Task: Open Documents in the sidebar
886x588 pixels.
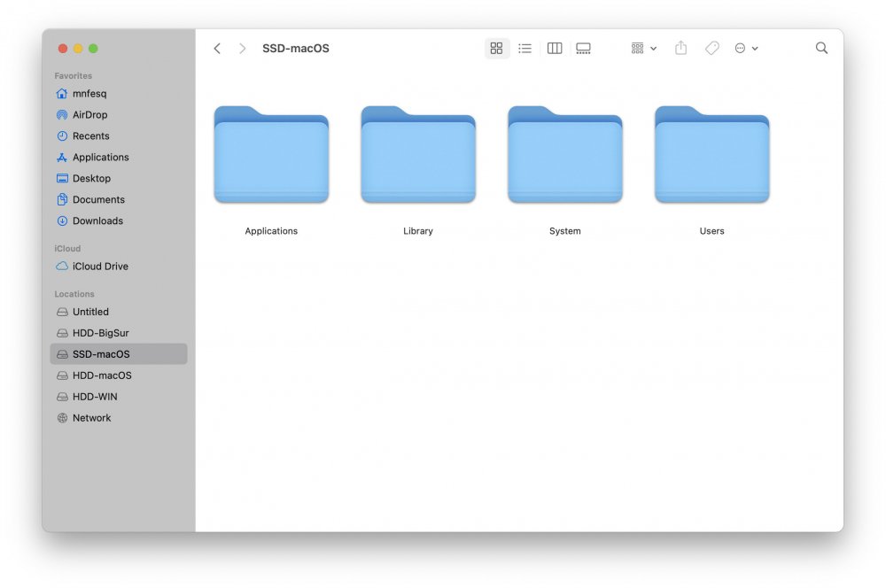Action: click(x=119, y=199)
